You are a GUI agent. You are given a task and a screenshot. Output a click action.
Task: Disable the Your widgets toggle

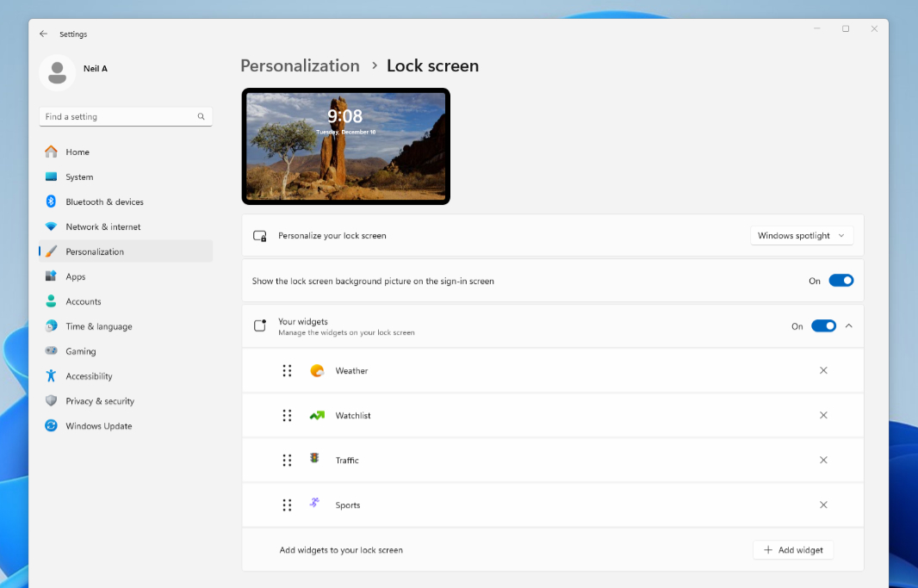click(x=823, y=325)
